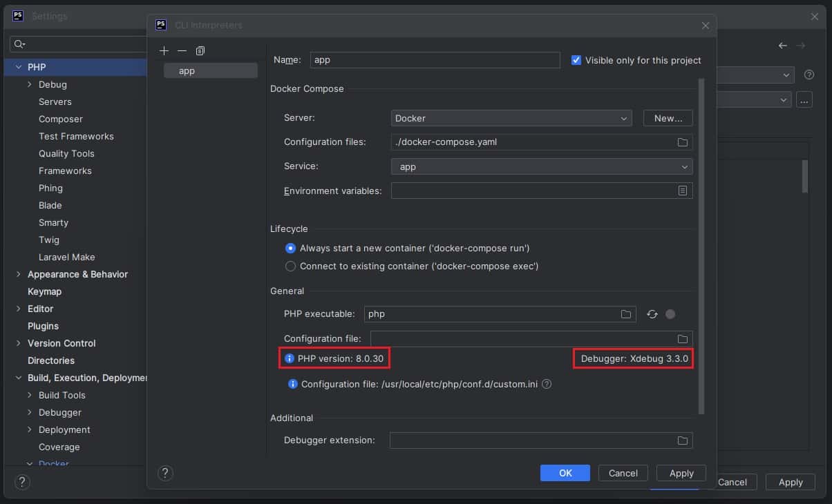Screen dimensions: 832x504
Task: Click the copy interpreter icon
Action: [x=200, y=51]
